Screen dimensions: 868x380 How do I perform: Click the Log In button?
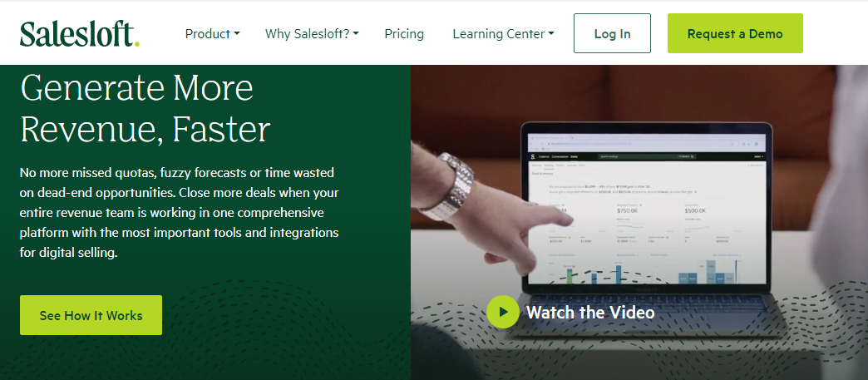click(x=612, y=33)
